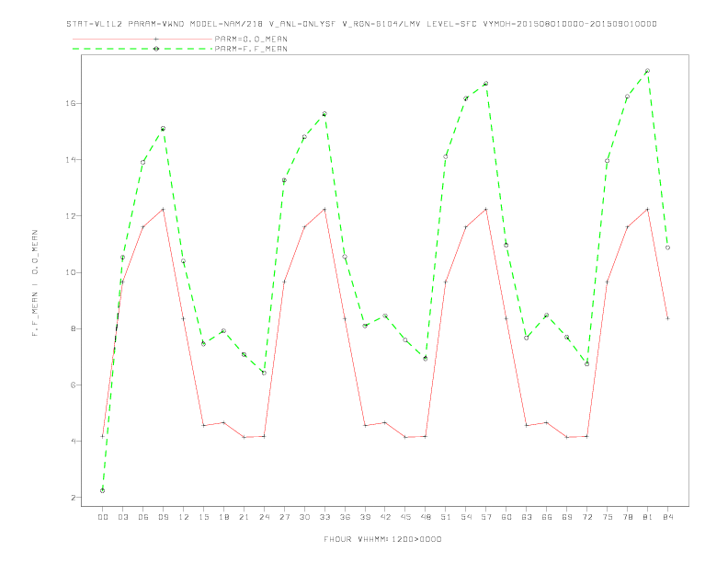Click red plus data point at hour 84
This screenshot has width=728, height=563.
click(x=667, y=318)
